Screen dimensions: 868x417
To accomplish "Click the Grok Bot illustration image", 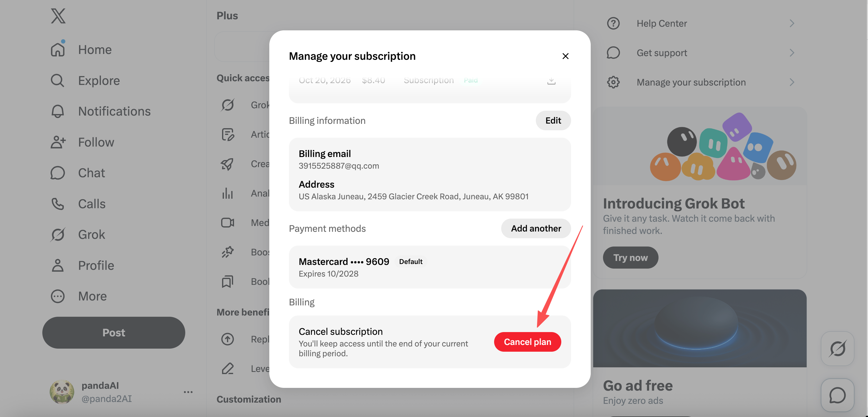I will coord(700,146).
